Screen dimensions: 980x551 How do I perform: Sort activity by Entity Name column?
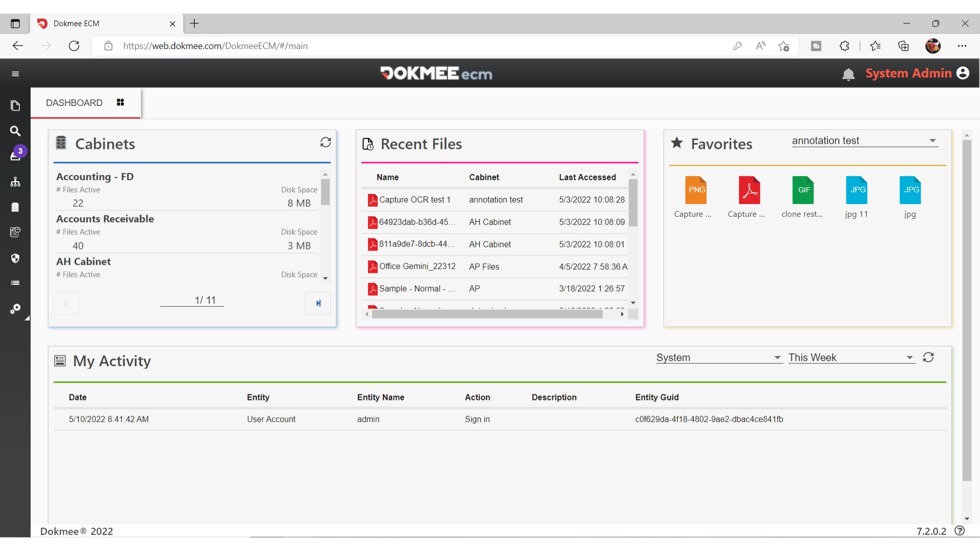(x=381, y=397)
